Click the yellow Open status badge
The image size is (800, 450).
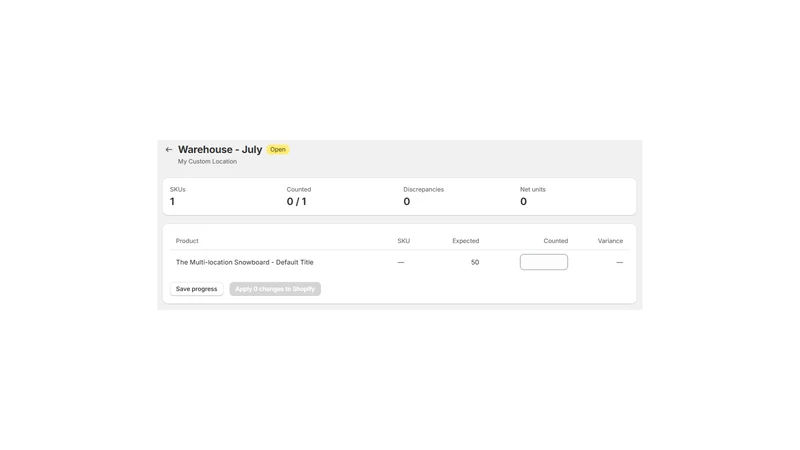click(278, 149)
